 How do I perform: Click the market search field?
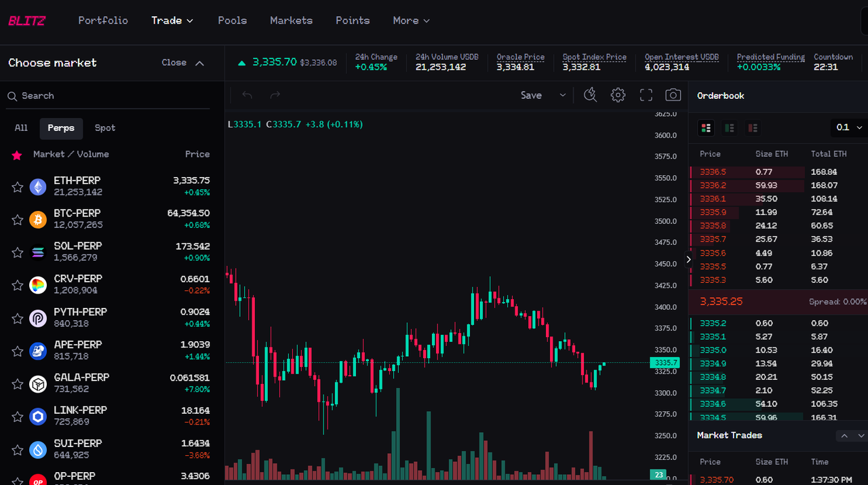(x=108, y=96)
